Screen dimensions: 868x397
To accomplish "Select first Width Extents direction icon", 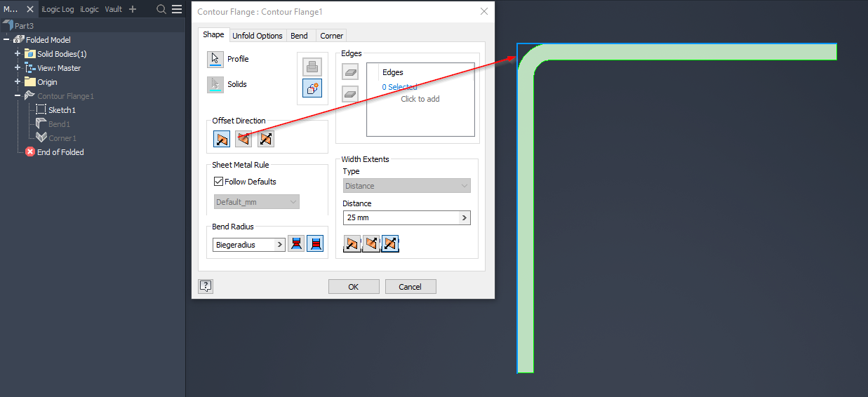I will tap(352, 244).
